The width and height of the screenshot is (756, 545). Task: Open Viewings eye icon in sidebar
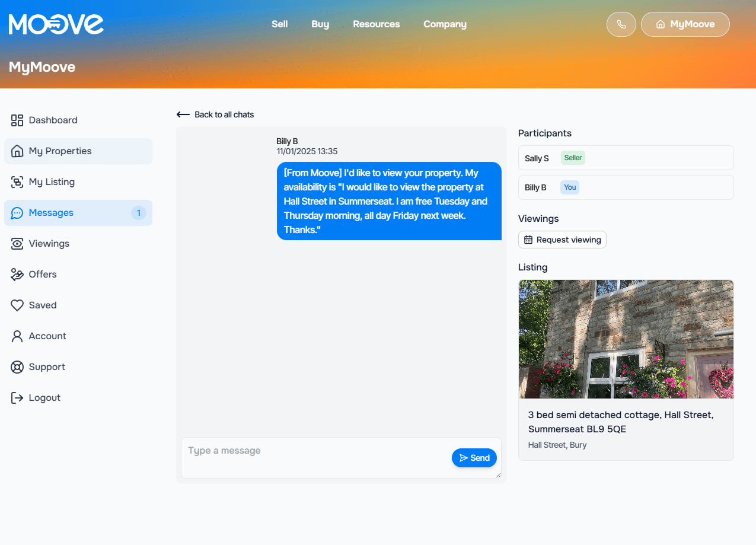tap(17, 244)
